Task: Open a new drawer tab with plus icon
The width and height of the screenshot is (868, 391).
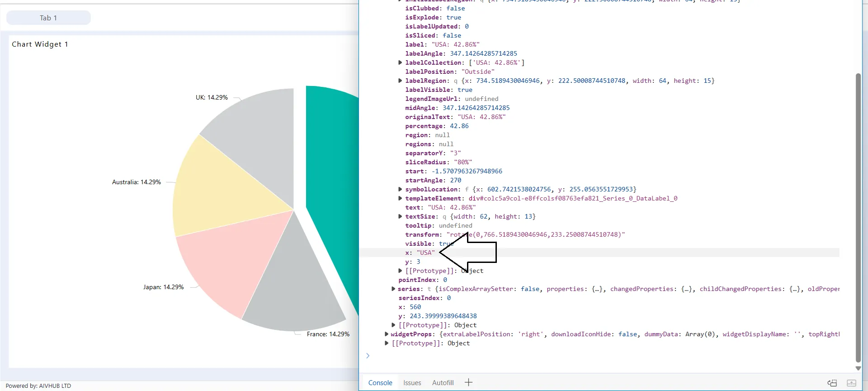Action: tap(468, 382)
